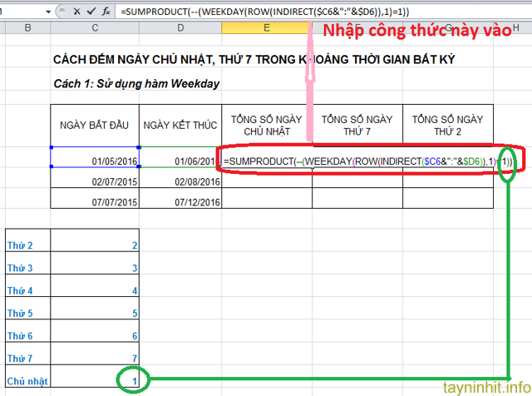Click the SUMPRODUCT formula in the editing cell
This screenshot has height=396, width=532.
tap(357, 160)
